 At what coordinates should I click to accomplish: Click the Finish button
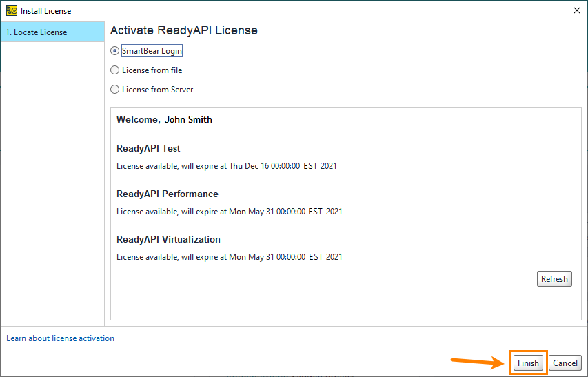point(528,363)
